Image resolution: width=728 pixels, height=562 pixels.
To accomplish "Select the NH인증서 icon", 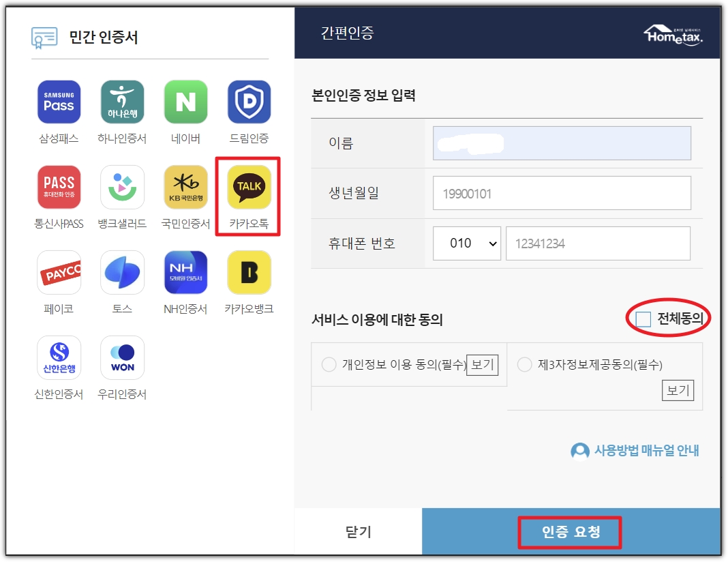I will [185, 271].
